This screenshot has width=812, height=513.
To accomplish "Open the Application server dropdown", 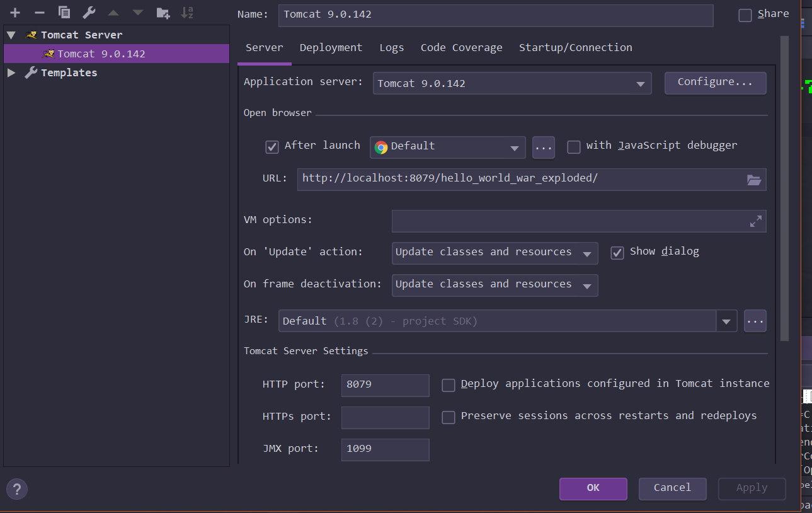I will (x=512, y=83).
